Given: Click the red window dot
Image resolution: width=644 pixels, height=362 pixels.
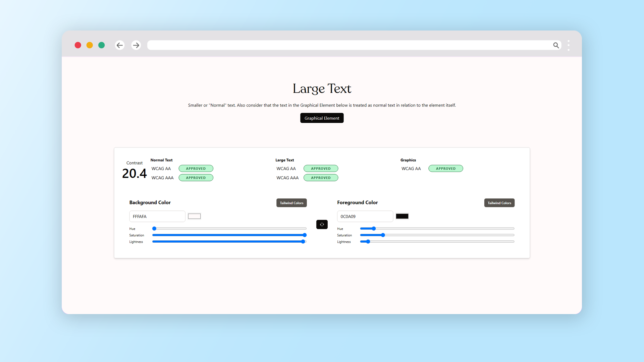Looking at the screenshot, I should point(78,45).
